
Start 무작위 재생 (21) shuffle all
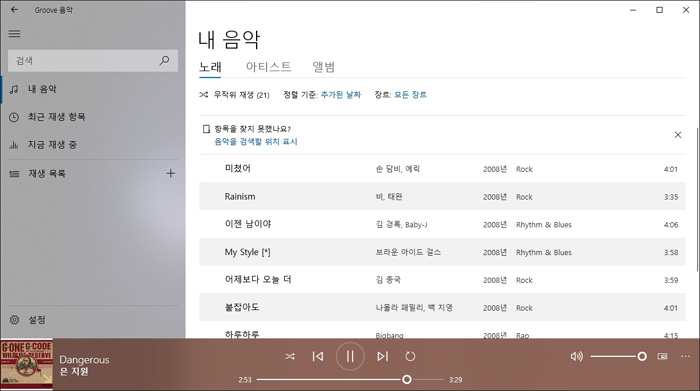pyautogui.click(x=234, y=95)
